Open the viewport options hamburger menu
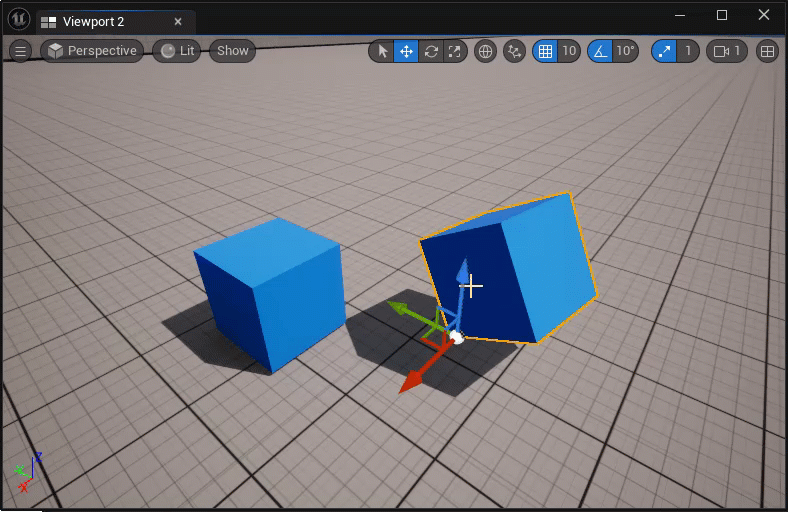 pos(20,51)
